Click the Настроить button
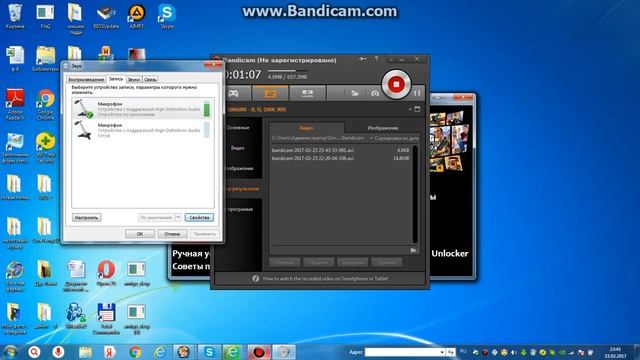Image resolution: width=640 pixels, height=360 pixels. pyautogui.click(x=87, y=218)
